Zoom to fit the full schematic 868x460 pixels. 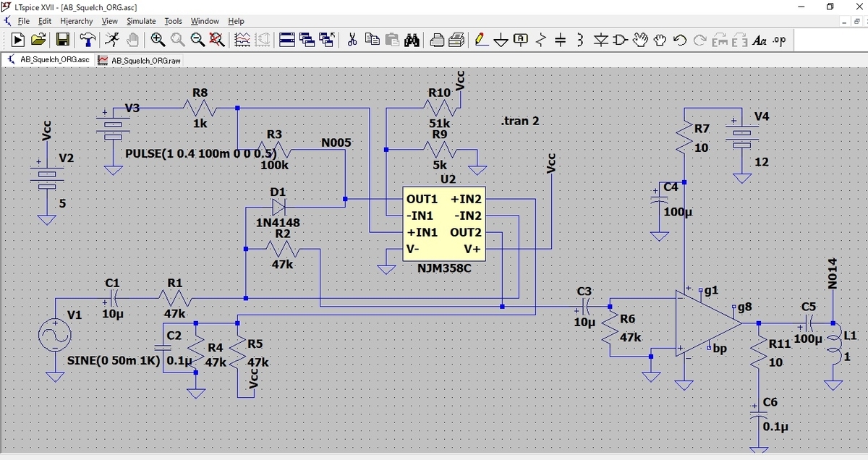[217, 40]
